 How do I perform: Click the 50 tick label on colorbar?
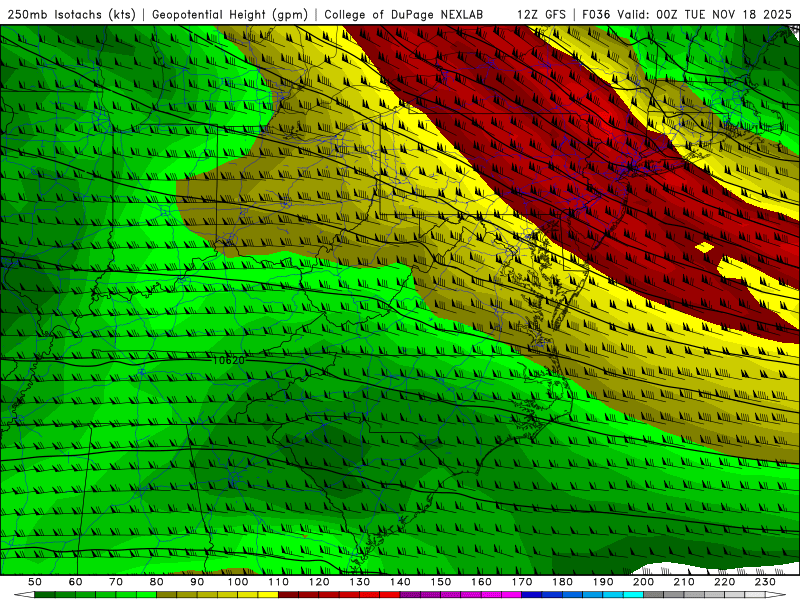[x=35, y=582]
